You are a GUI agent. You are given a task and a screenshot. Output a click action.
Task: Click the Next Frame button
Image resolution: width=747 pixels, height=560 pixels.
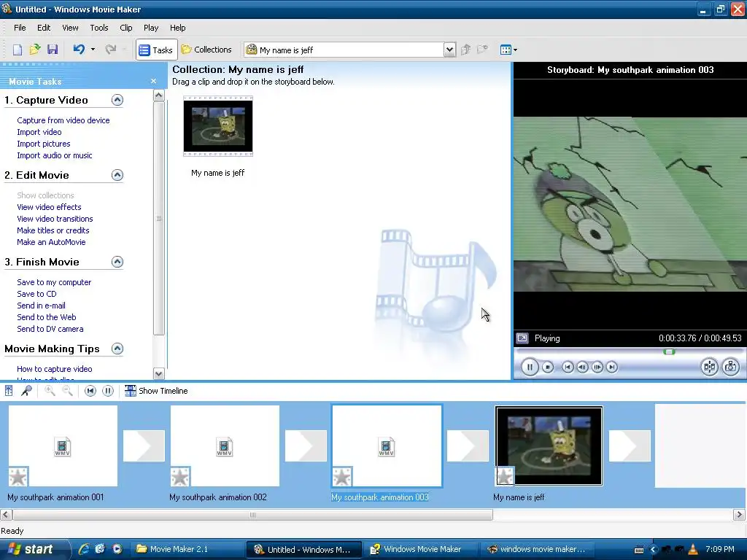597,367
